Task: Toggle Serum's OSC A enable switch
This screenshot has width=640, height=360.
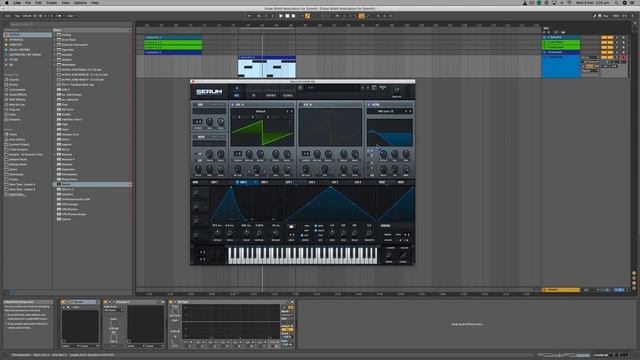Action: 233,105
